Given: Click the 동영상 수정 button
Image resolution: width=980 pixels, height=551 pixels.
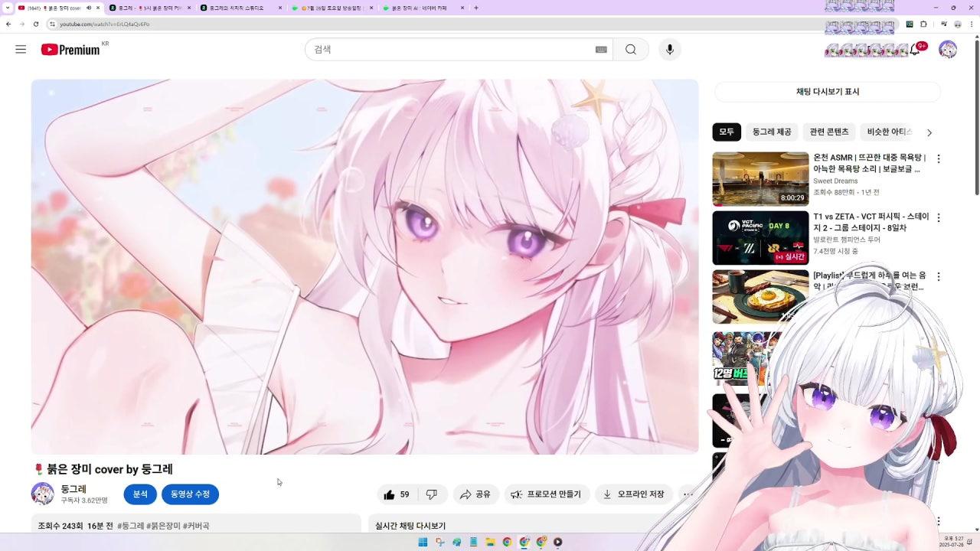Looking at the screenshot, I should (190, 494).
